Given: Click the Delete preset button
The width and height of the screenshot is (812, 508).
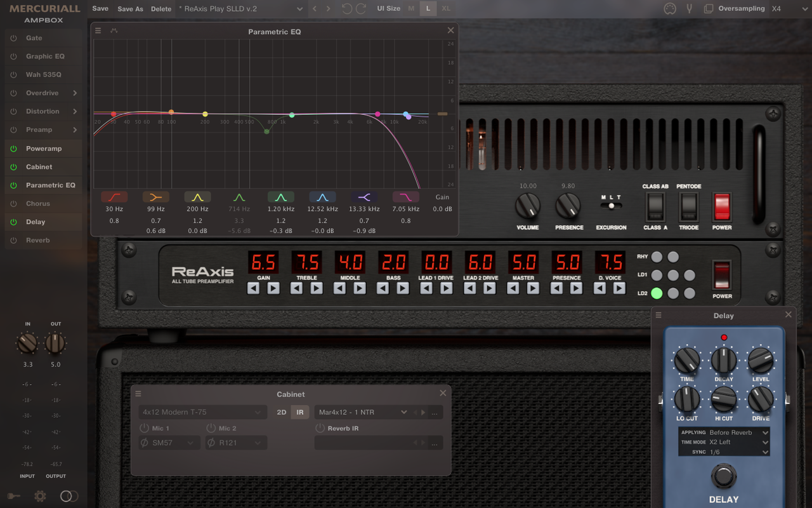Looking at the screenshot, I should coord(161,9).
